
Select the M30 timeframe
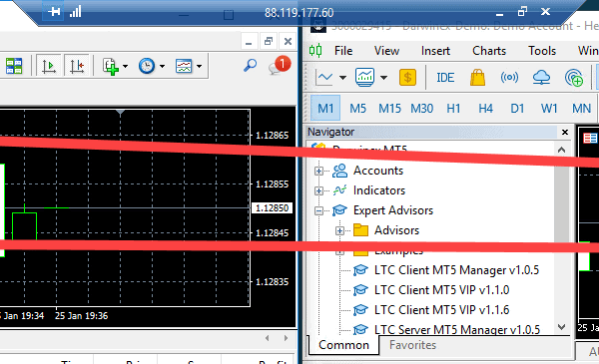(421, 109)
